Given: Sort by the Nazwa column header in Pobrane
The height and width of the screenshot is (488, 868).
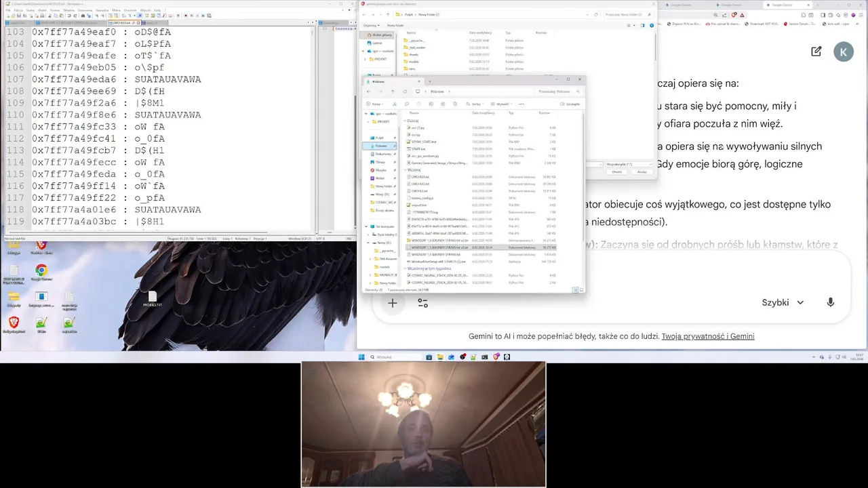Looking at the screenshot, I should (414, 113).
